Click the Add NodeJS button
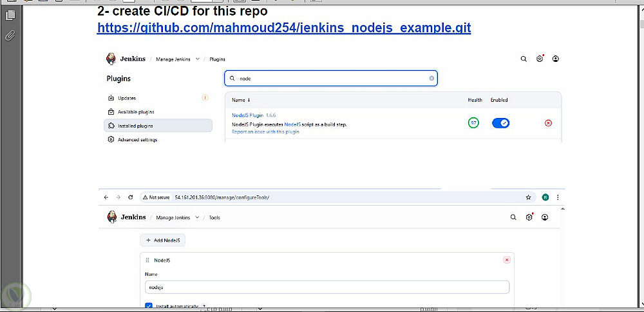 (x=163, y=240)
